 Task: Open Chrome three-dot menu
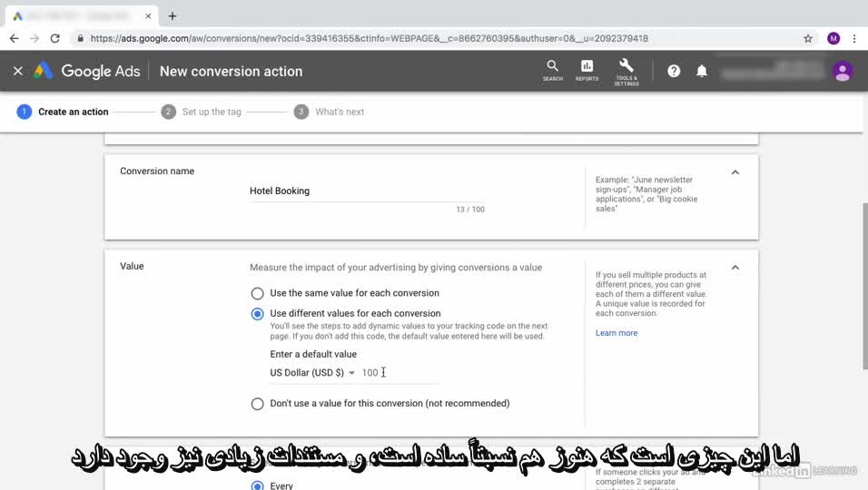coord(854,39)
